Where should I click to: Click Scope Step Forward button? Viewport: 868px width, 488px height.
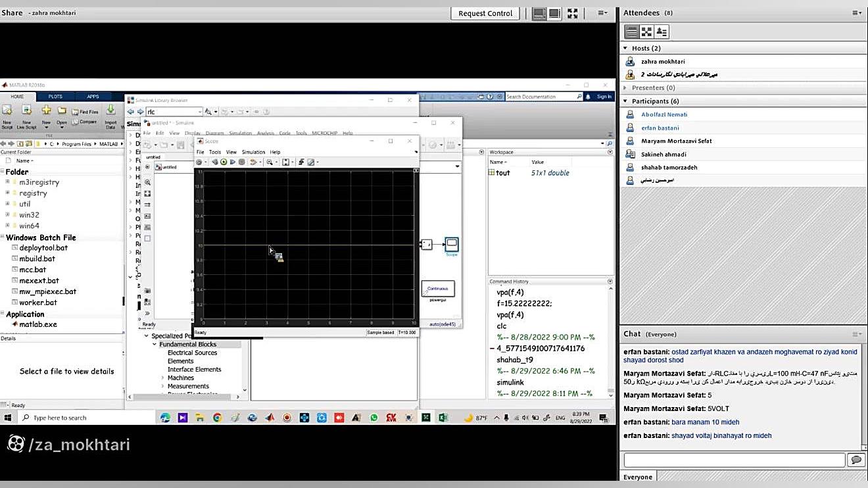pyautogui.click(x=233, y=162)
